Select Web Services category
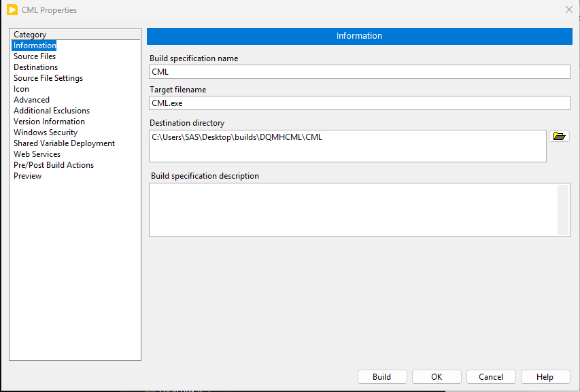This screenshot has width=580, height=392. (x=37, y=154)
